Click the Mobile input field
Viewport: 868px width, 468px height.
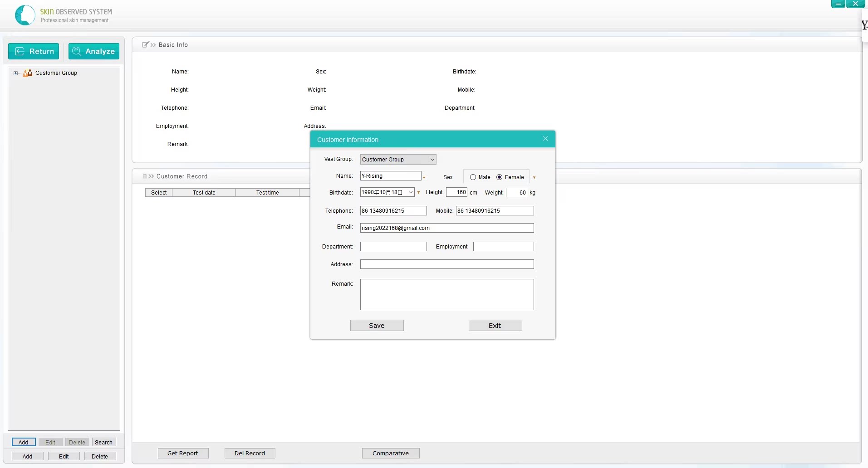(x=495, y=210)
